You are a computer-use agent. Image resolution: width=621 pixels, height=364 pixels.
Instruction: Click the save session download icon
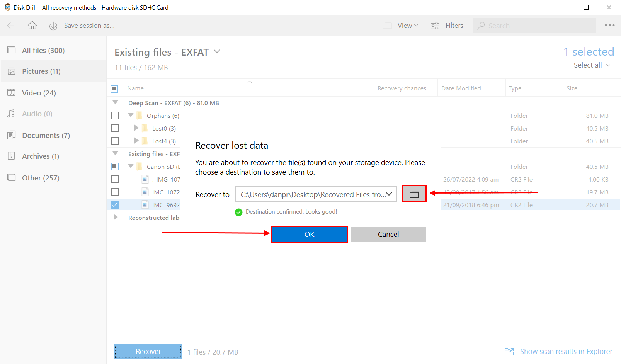point(53,26)
